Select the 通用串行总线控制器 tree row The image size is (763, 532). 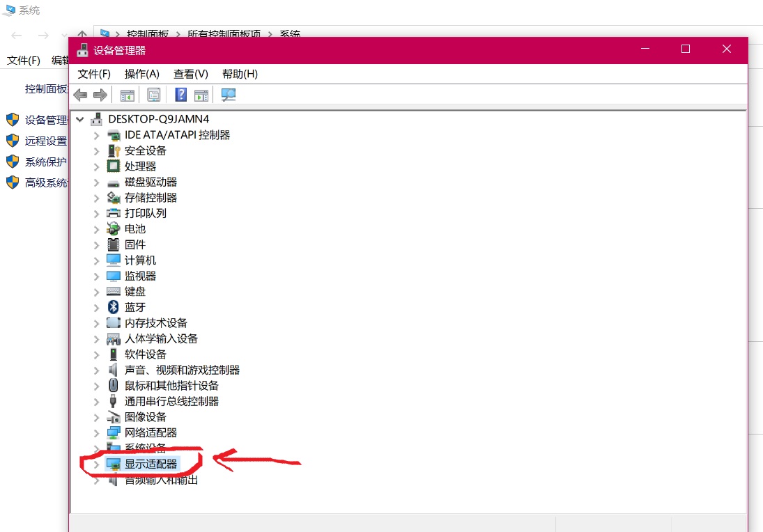pyautogui.click(x=172, y=401)
